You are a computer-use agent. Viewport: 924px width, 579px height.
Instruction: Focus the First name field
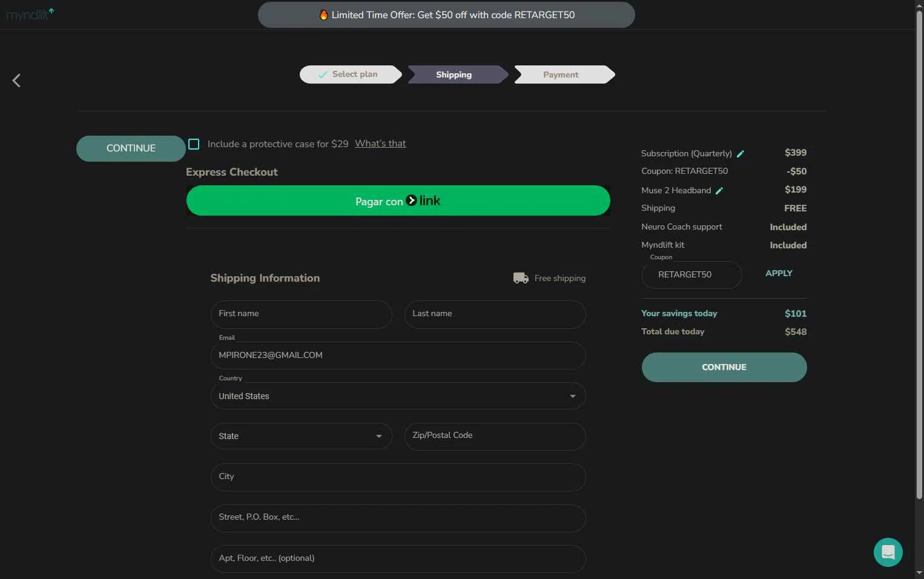[301, 314]
